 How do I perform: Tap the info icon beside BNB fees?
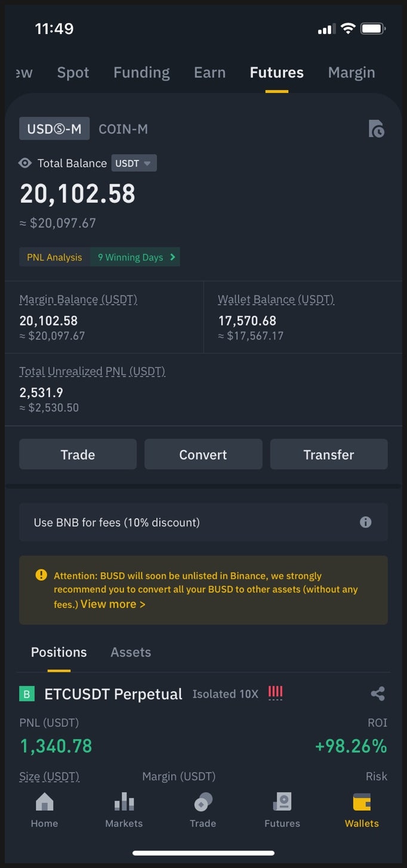[365, 522]
